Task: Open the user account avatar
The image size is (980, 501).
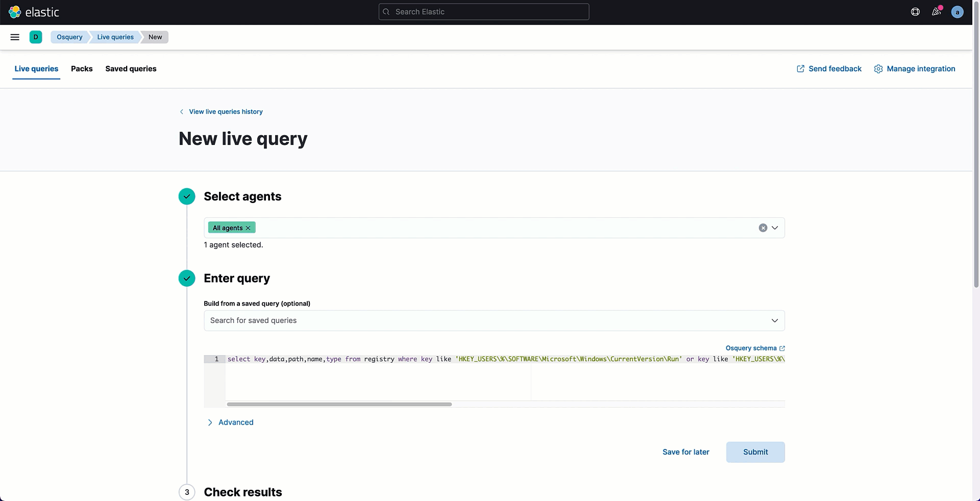Action: [x=957, y=12]
